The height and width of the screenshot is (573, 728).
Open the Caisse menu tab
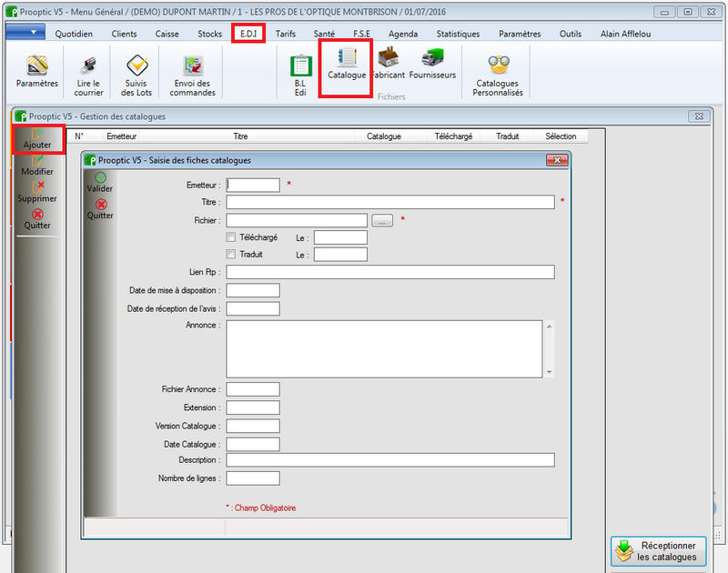point(167,34)
